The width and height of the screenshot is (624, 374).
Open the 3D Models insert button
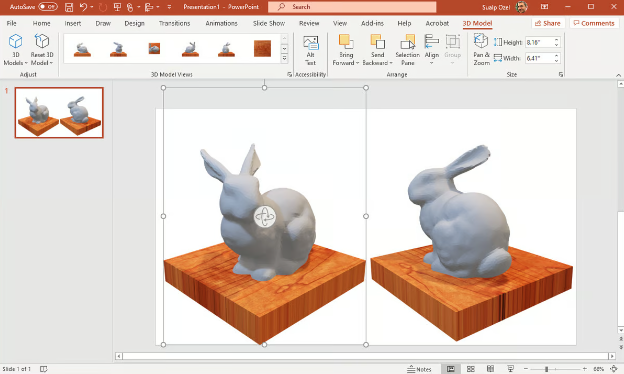pos(16,50)
